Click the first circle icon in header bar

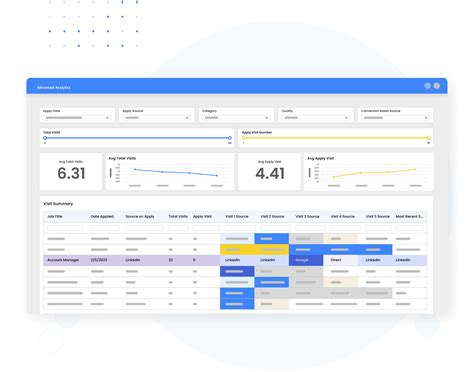428,86
